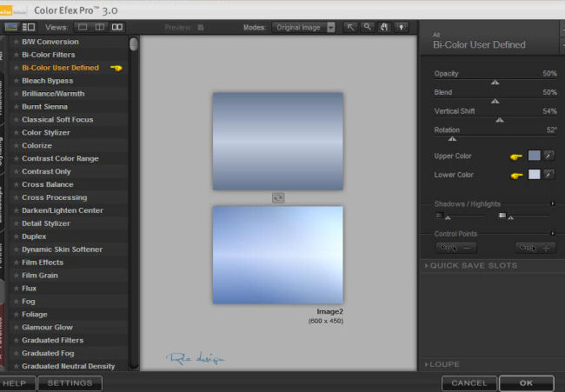
Task: Activate the hand pan tool
Action: 384,27
